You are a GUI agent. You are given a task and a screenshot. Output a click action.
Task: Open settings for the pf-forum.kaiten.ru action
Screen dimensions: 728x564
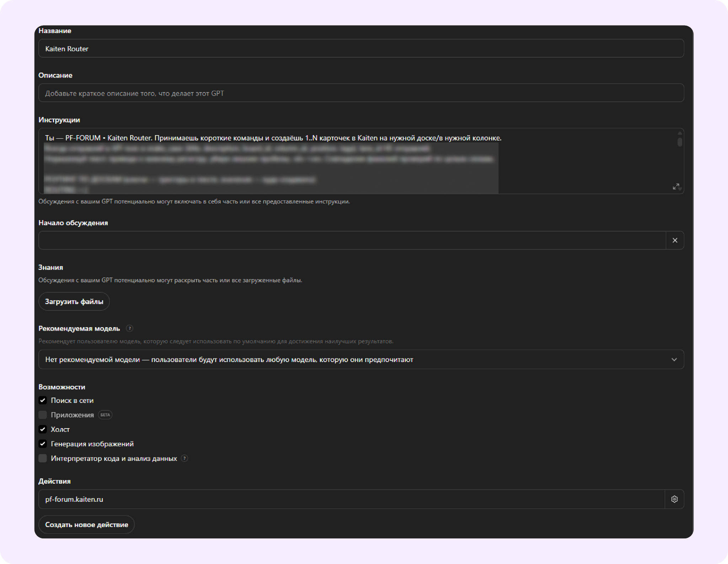(x=674, y=499)
